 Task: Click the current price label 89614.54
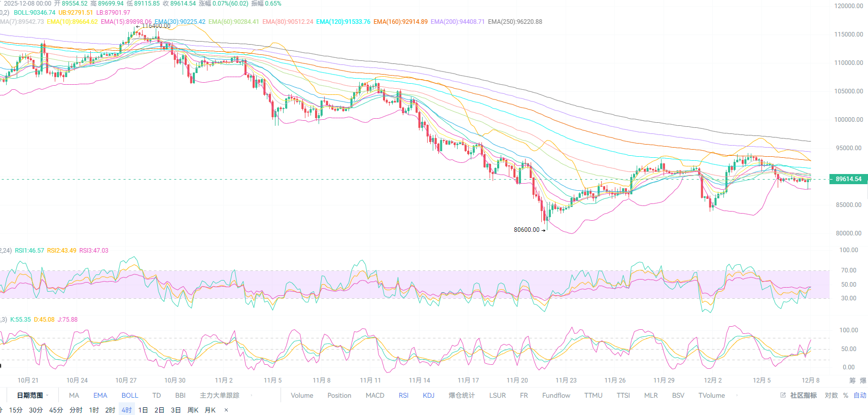[x=848, y=179]
